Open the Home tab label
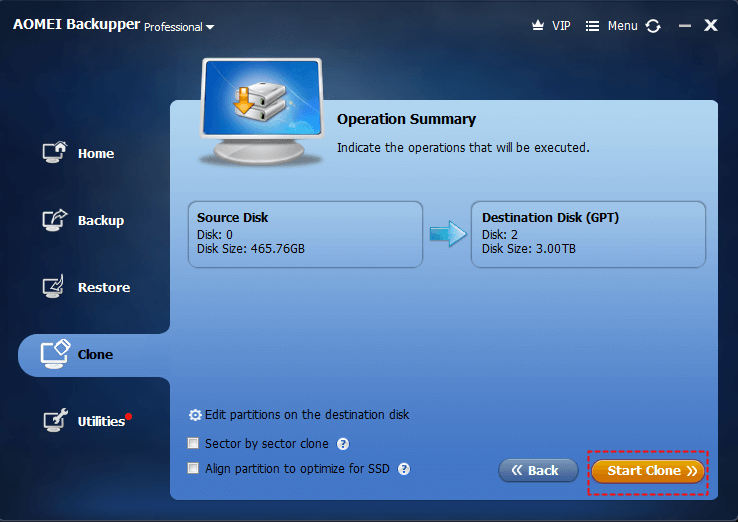738x522 pixels. [x=96, y=153]
